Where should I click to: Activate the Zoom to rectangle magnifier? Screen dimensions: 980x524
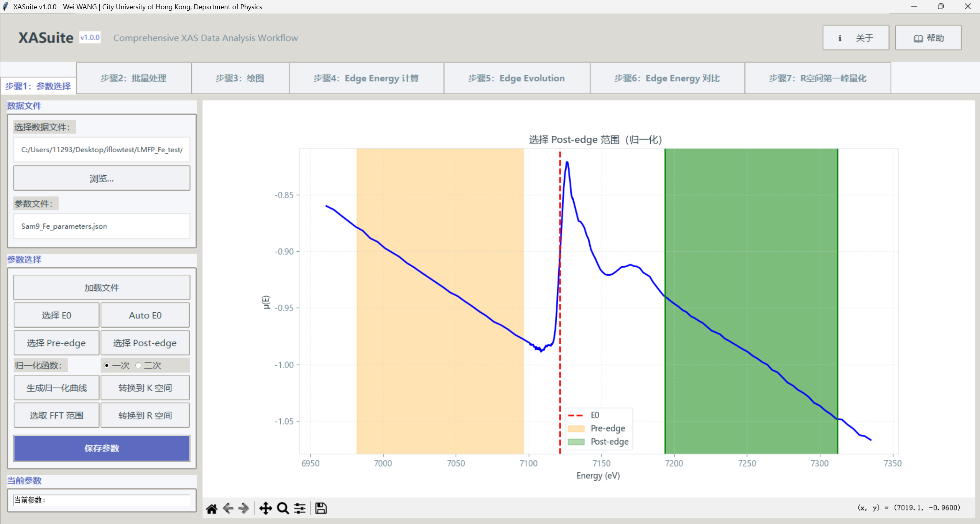(x=283, y=509)
